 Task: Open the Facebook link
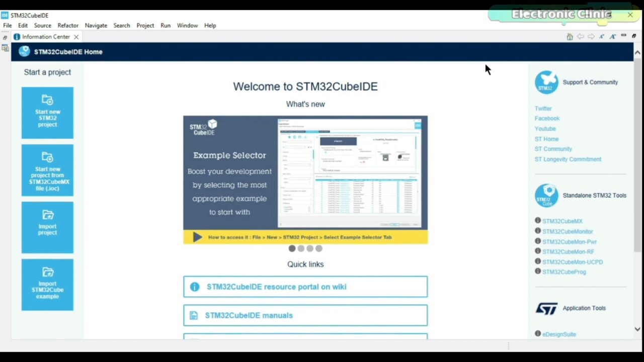[x=547, y=119]
